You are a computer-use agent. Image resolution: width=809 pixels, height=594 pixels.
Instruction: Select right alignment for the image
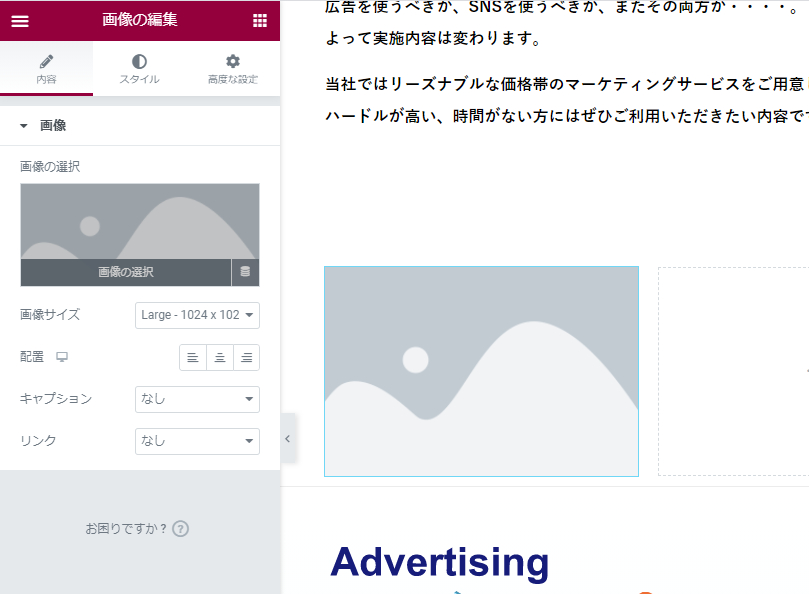pos(246,357)
